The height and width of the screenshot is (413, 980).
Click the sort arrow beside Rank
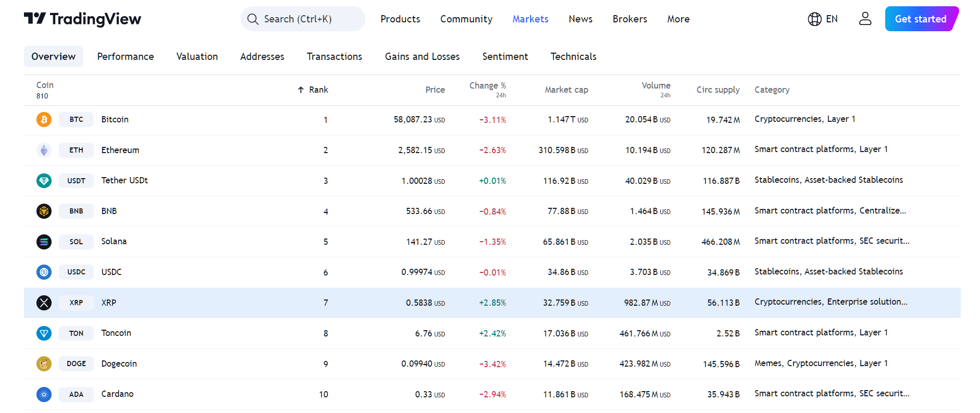point(300,90)
